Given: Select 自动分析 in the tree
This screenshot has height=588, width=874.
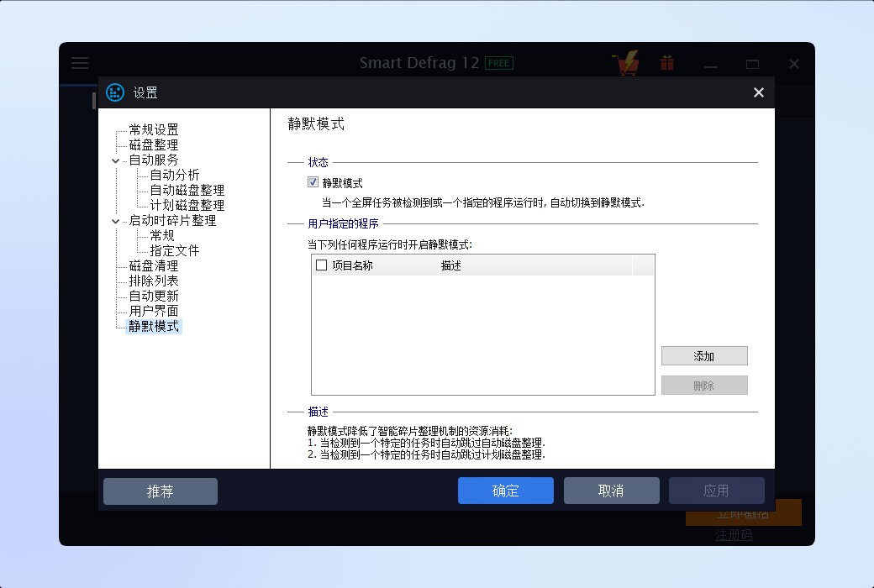Looking at the screenshot, I should tap(175, 175).
